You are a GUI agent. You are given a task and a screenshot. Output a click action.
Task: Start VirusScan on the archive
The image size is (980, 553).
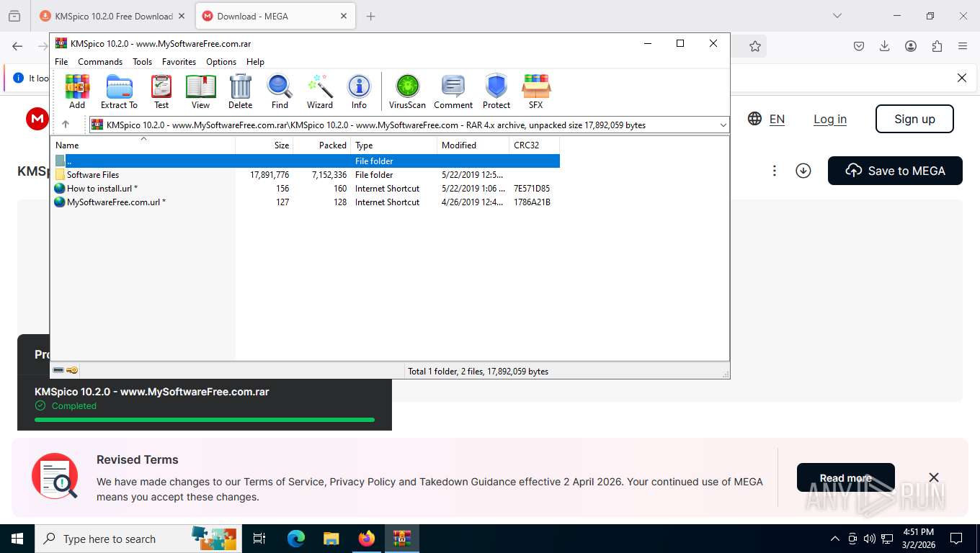[x=407, y=91]
